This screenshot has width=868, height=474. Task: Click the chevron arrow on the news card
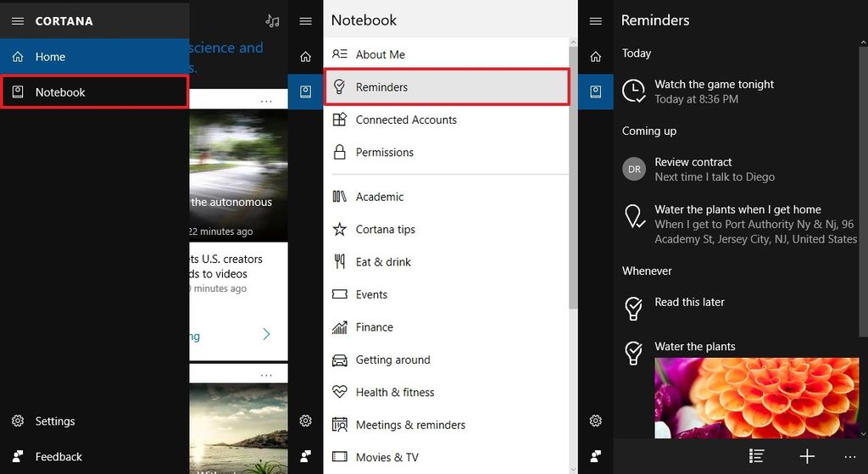266,334
